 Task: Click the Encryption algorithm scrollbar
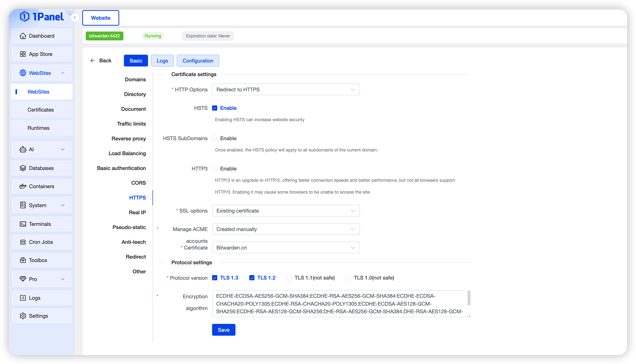tap(469, 298)
